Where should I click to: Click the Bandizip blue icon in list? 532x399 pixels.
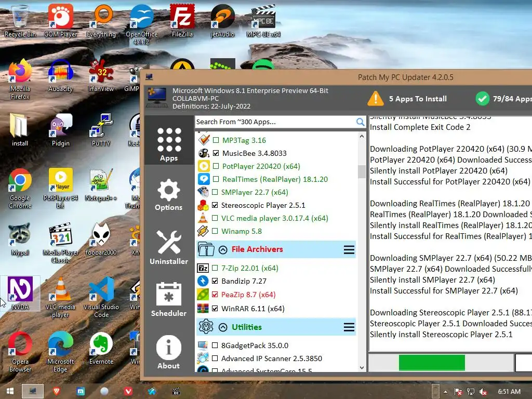[x=203, y=281]
